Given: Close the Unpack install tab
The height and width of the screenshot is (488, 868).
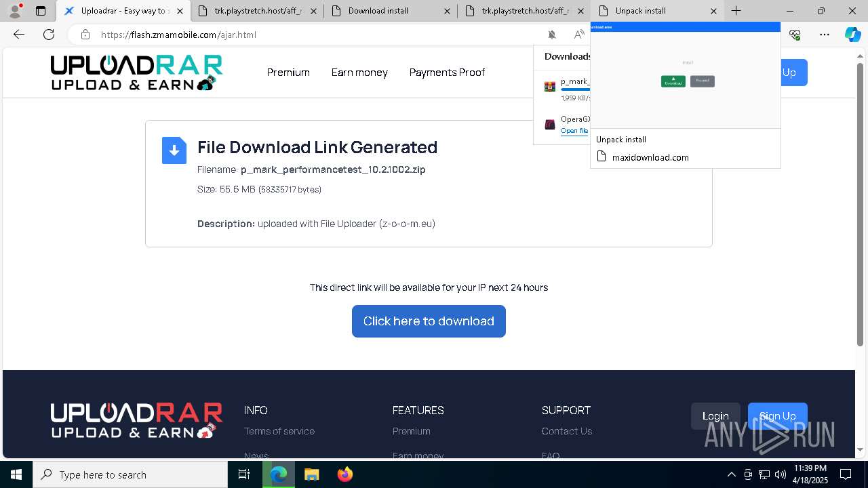Looking at the screenshot, I should [x=713, y=11].
